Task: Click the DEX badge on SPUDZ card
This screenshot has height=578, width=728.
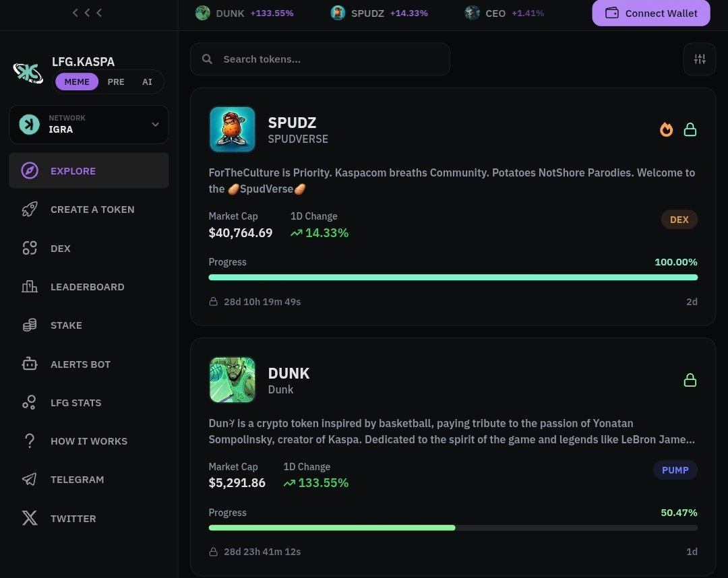Action: point(679,220)
